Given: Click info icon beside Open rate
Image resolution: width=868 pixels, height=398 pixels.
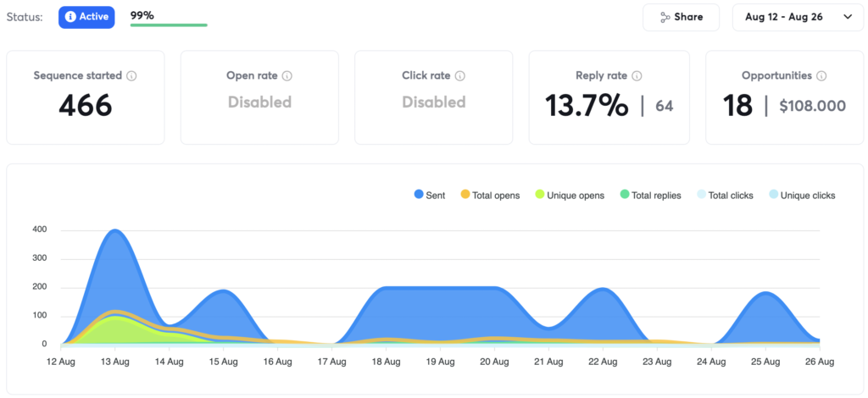Looking at the screenshot, I should (x=287, y=75).
